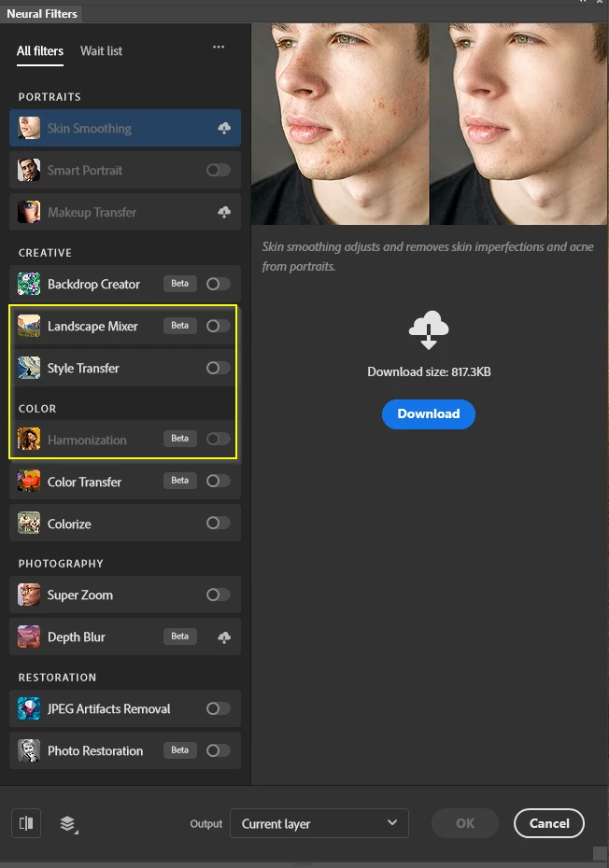Select the Harmonization filter label
609x868 pixels.
point(87,441)
